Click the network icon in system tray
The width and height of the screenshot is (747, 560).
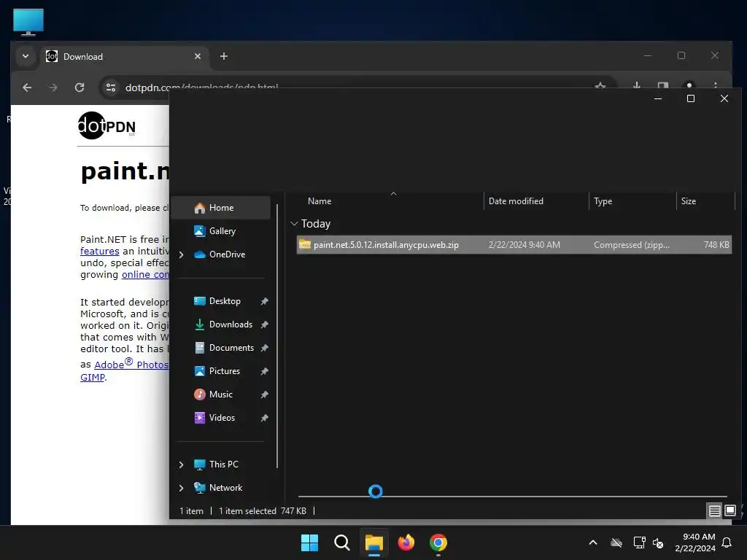pyautogui.click(x=639, y=542)
